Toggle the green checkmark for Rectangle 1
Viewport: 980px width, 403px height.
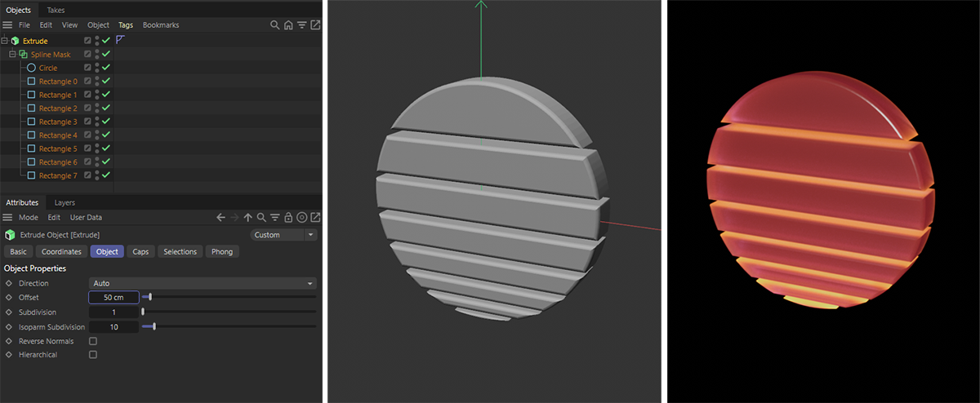point(106,95)
